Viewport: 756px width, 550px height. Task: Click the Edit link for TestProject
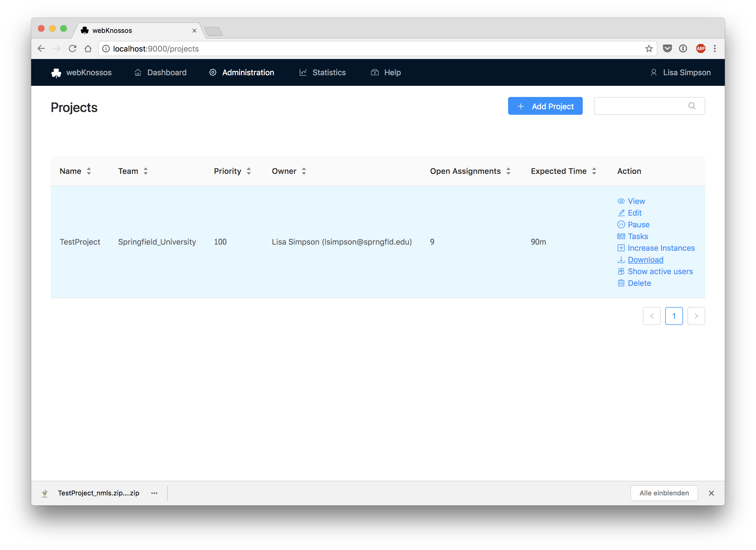(634, 213)
